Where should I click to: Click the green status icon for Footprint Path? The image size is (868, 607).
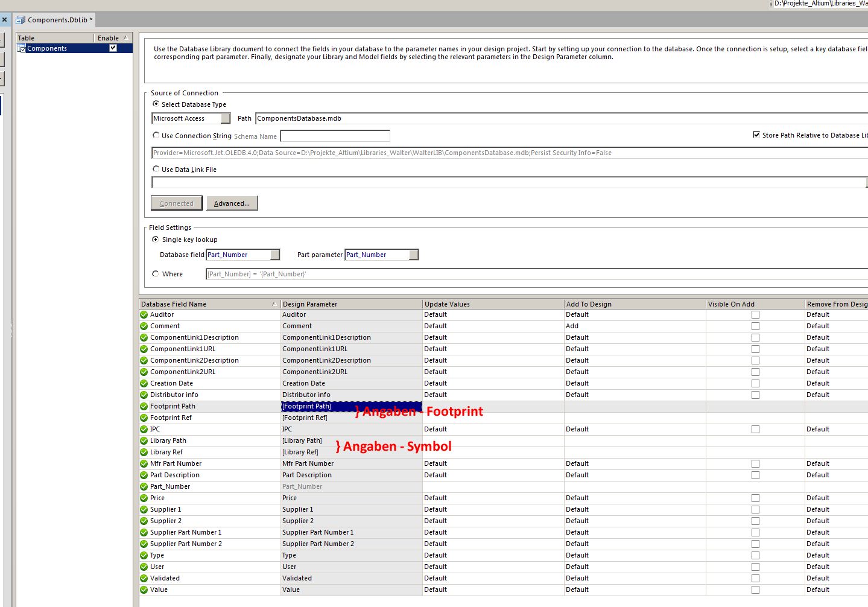[x=144, y=407]
